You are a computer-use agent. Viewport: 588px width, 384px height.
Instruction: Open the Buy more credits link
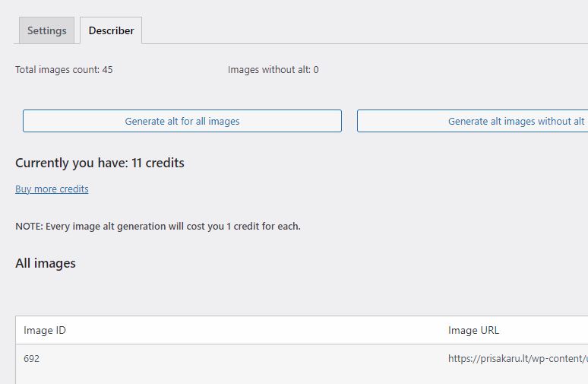click(x=52, y=189)
